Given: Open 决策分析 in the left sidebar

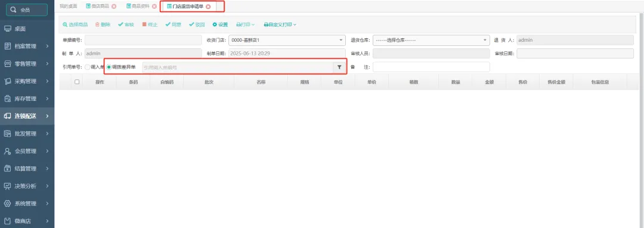Looking at the screenshot, I should click(27, 186).
